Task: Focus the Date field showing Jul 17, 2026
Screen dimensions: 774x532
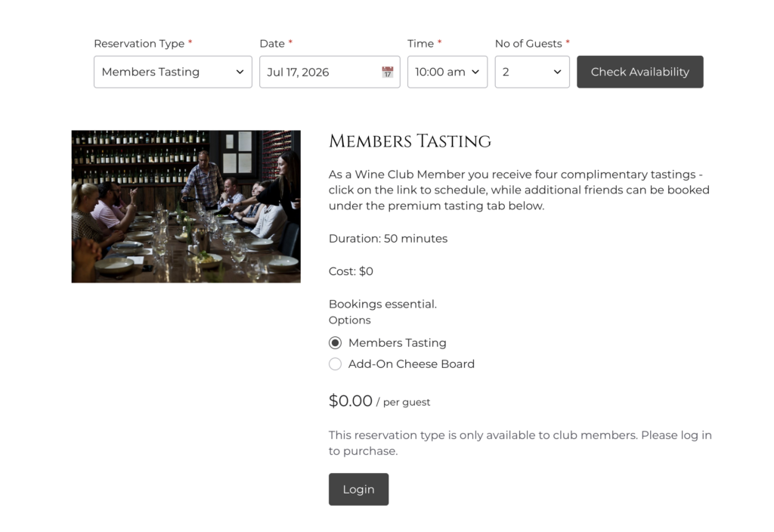Action: click(x=330, y=72)
